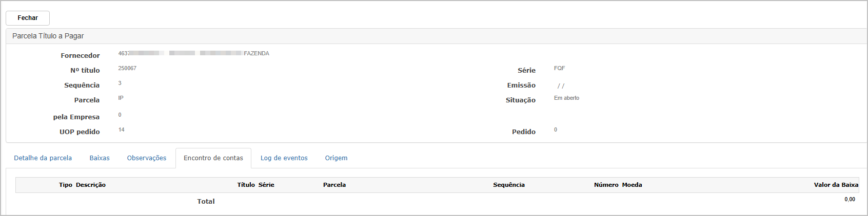
Task: Click the total value 0,00
Action: [850, 200]
